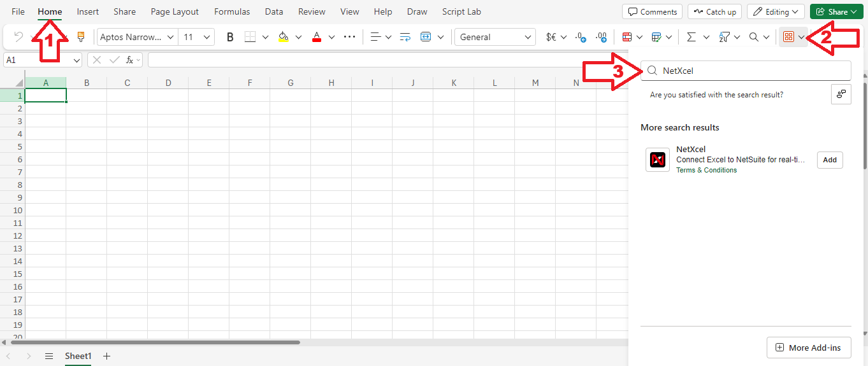Viewport: 868px width, 366px height.
Task: Switch to the Review tab
Action: pyautogui.click(x=312, y=11)
